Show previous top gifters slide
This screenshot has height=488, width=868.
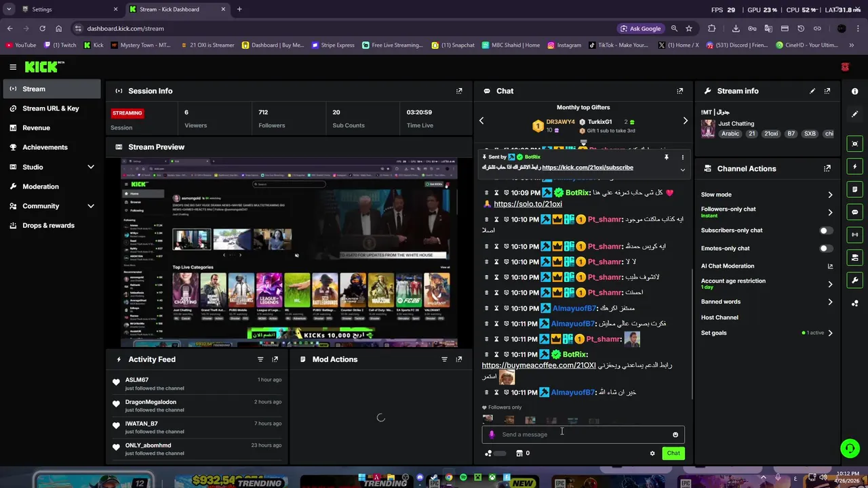[x=481, y=121]
